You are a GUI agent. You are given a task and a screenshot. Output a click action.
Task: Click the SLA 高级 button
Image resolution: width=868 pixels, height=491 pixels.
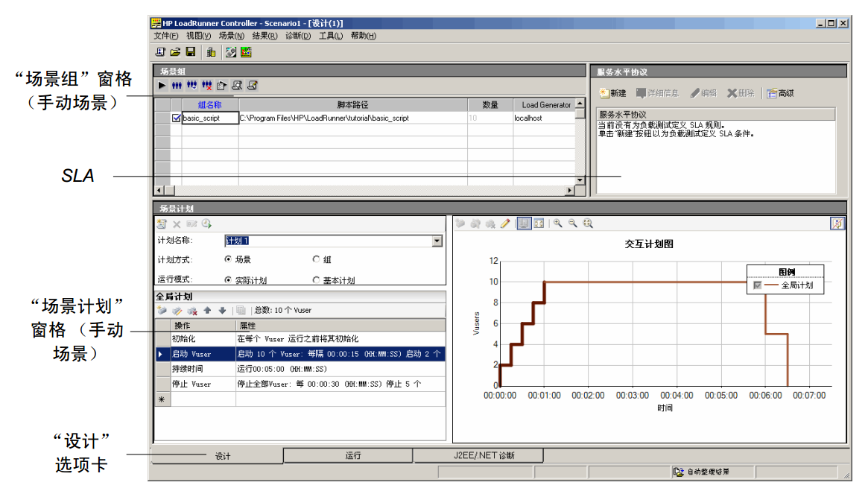tap(781, 93)
